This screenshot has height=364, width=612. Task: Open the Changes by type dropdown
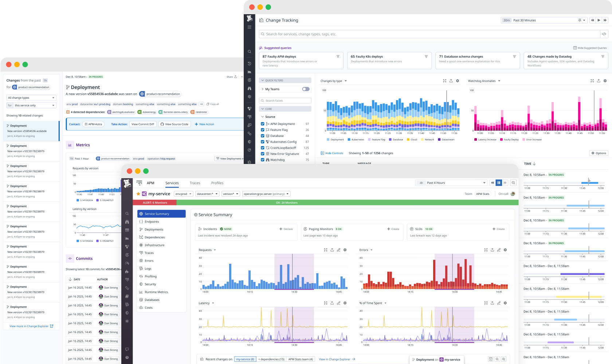click(333, 81)
